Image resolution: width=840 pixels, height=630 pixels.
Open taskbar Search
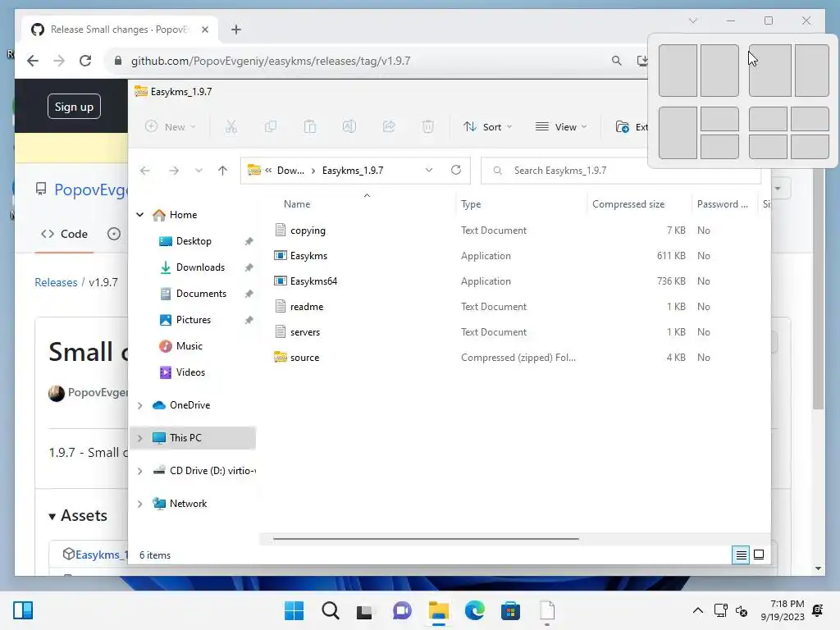(331, 610)
